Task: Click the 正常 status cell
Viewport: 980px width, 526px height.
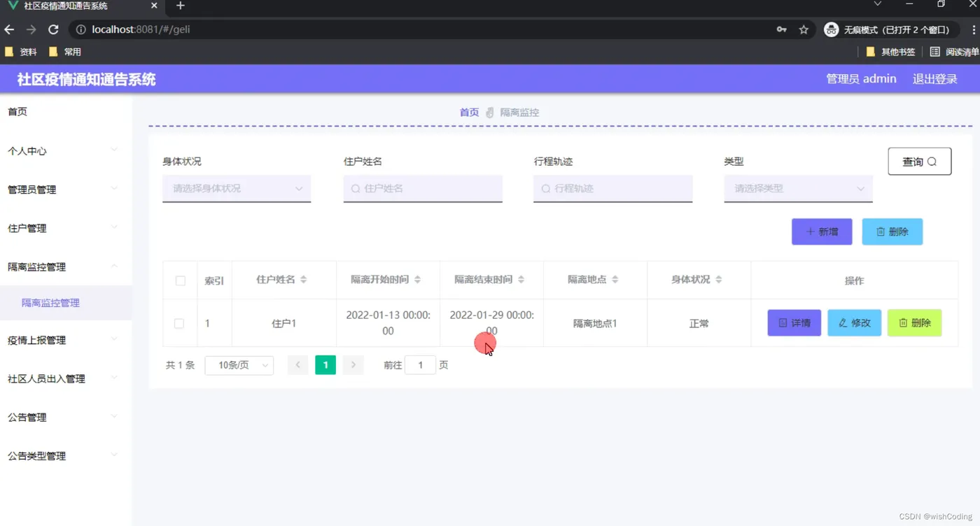Action: pyautogui.click(x=699, y=324)
